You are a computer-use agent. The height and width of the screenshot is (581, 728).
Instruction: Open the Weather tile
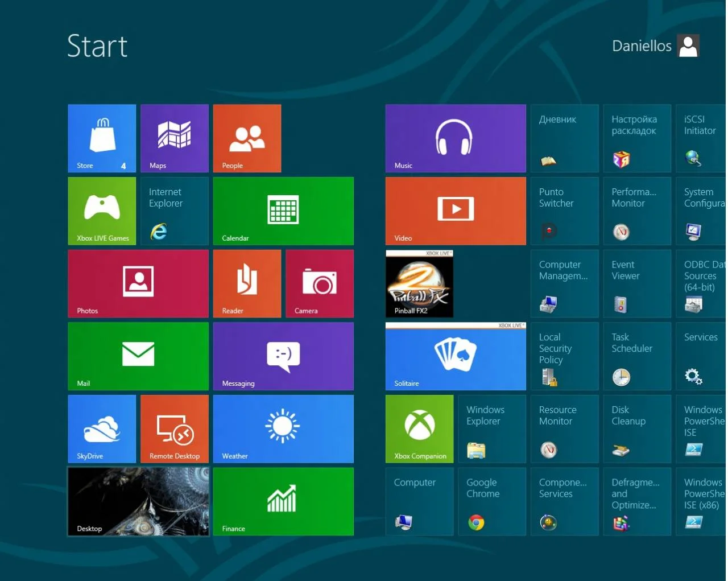(x=283, y=429)
